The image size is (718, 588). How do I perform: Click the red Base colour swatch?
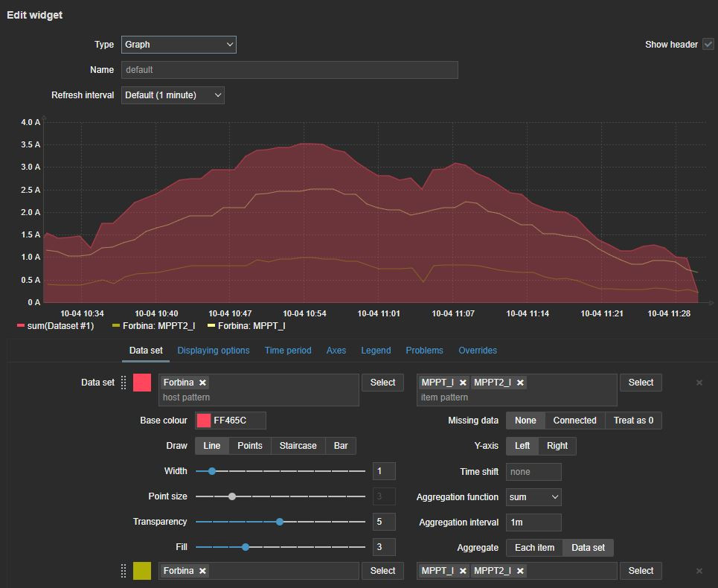pos(203,421)
